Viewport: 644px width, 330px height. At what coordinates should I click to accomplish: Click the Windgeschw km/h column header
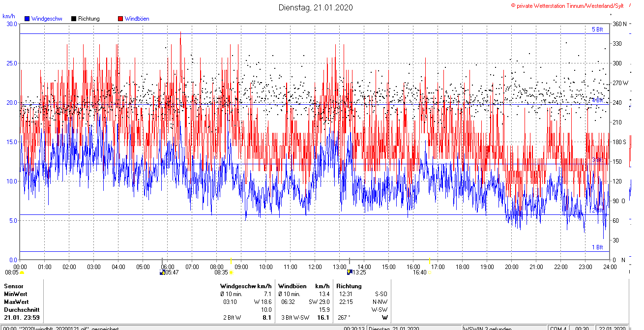246,286
